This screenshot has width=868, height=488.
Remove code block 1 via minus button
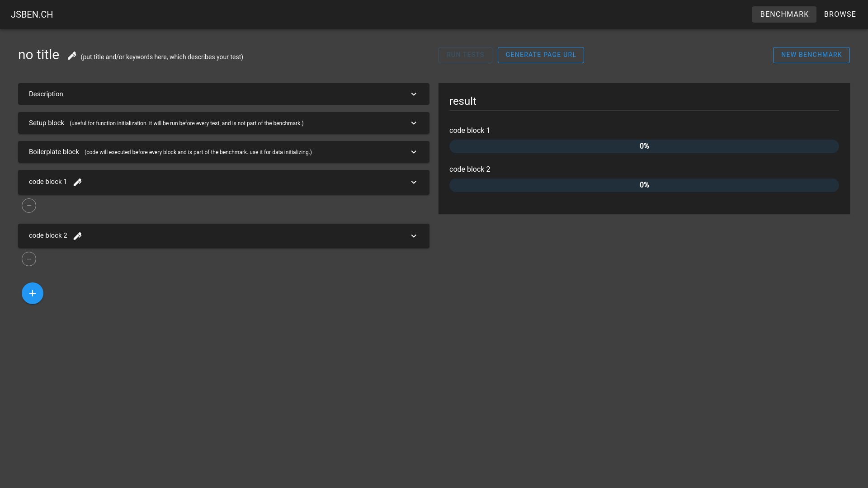[x=29, y=206]
